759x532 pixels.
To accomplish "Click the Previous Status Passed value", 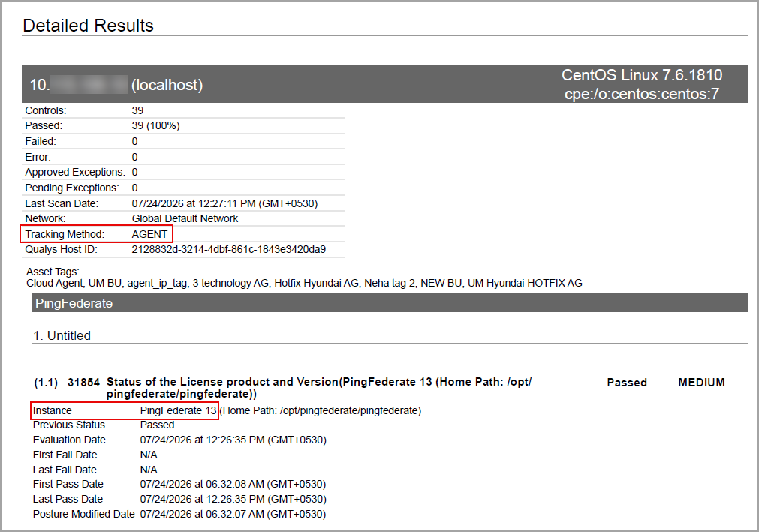I will tap(158, 425).
